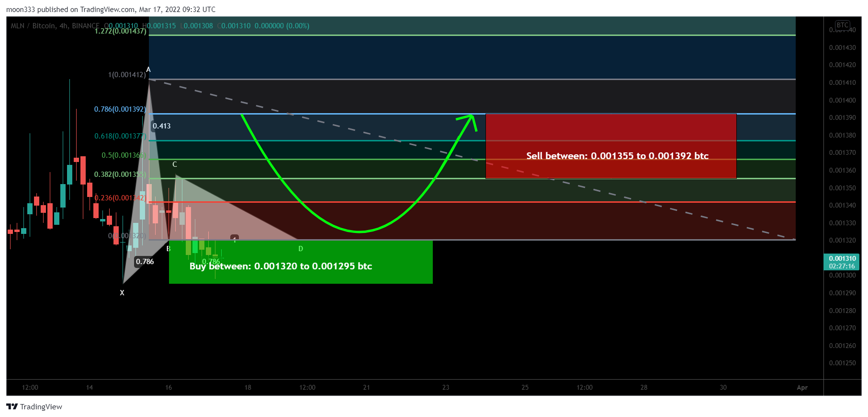
Task: Click the date label 23 on time axis
Action: [446, 388]
